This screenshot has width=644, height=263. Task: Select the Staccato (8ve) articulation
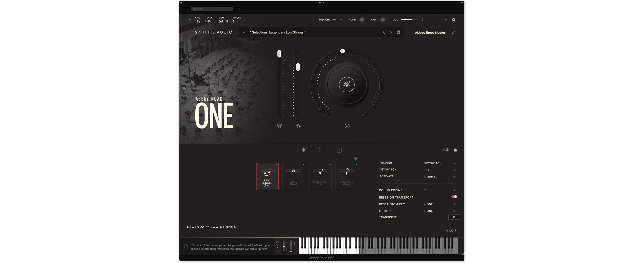320,176
